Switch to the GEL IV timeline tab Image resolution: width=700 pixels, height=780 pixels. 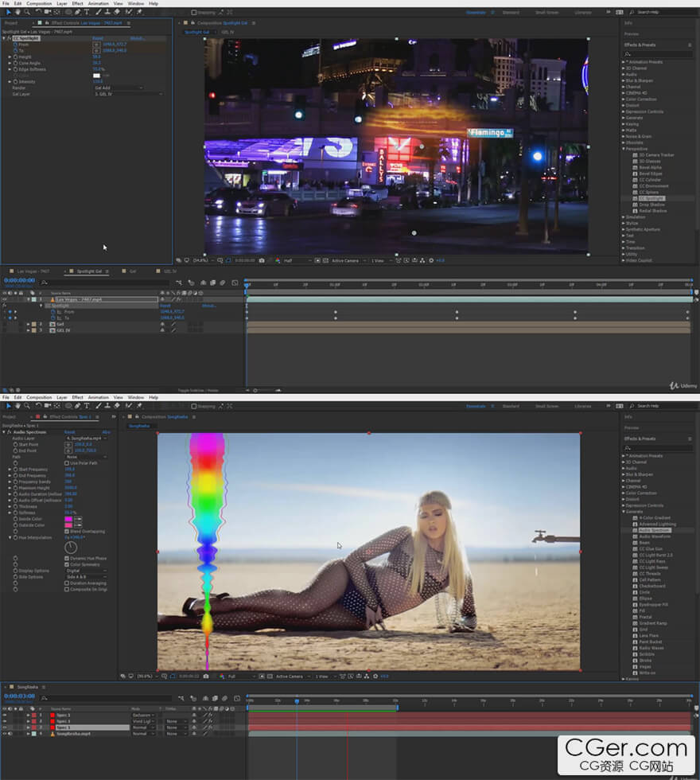click(169, 271)
